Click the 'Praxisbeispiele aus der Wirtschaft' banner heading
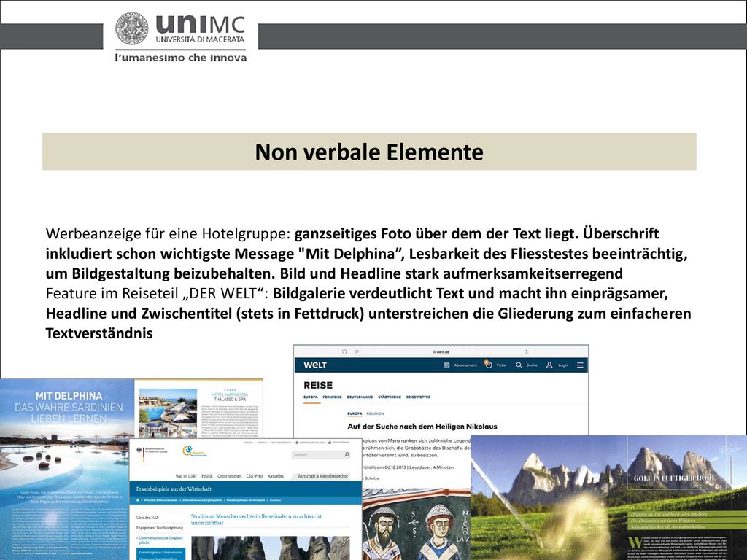 tap(174, 489)
